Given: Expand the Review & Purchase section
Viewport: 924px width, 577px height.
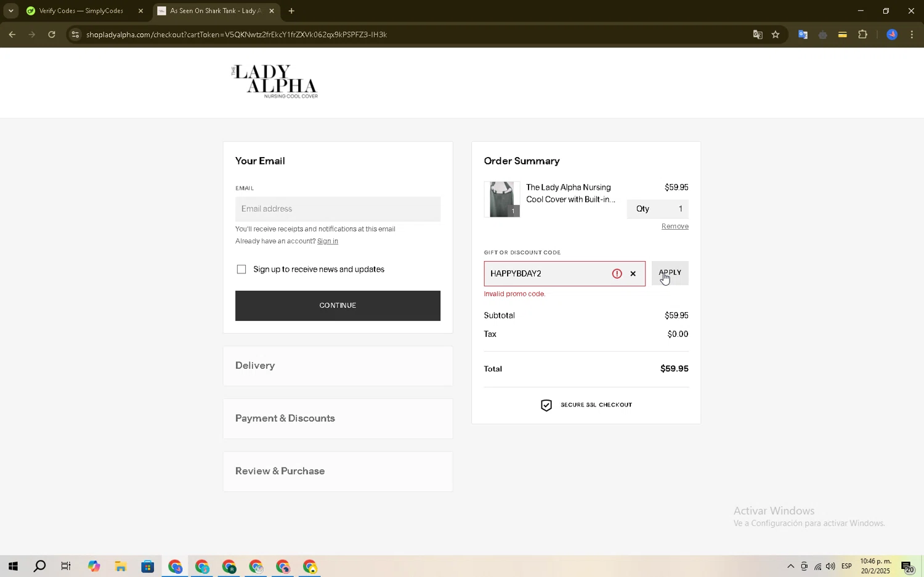Looking at the screenshot, I should click(x=338, y=472).
